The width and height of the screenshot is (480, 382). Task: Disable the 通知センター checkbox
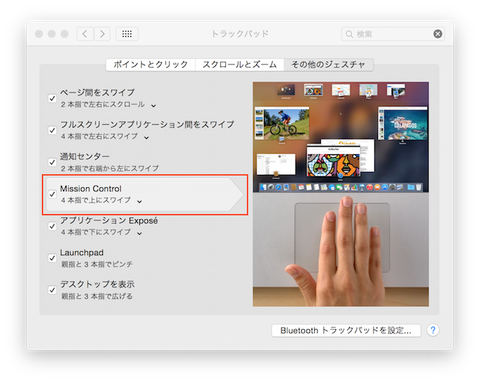[52, 162]
